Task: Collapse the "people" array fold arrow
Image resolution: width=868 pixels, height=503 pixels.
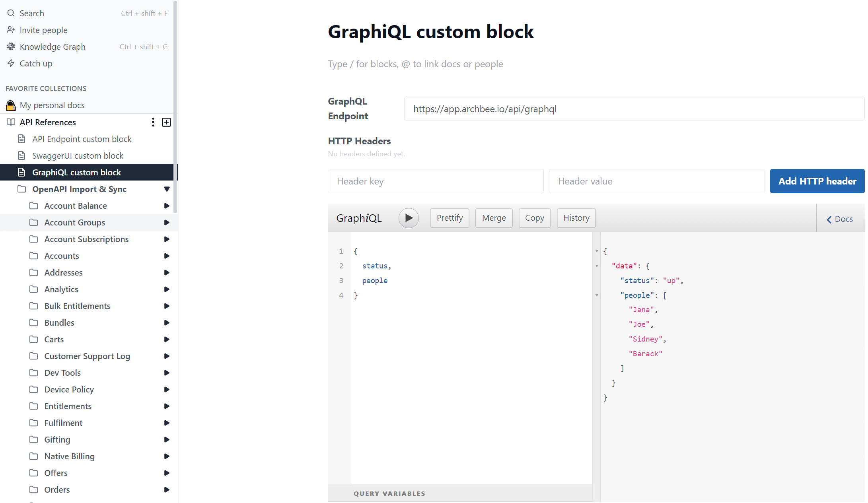Action: click(597, 295)
